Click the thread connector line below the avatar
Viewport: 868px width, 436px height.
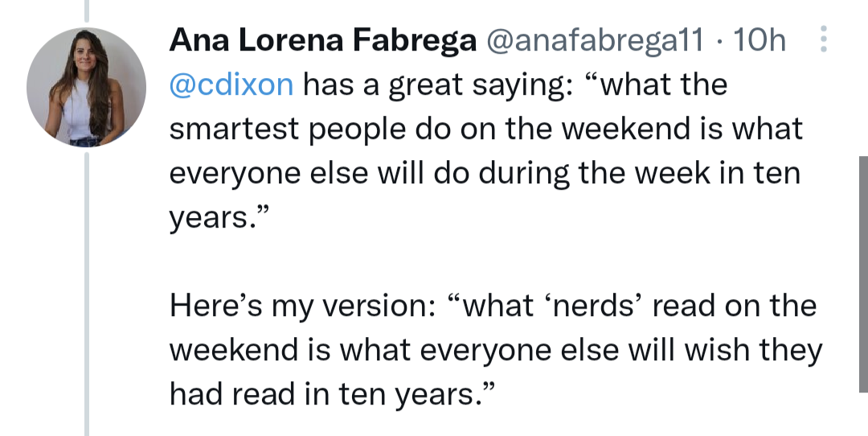(x=86, y=290)
